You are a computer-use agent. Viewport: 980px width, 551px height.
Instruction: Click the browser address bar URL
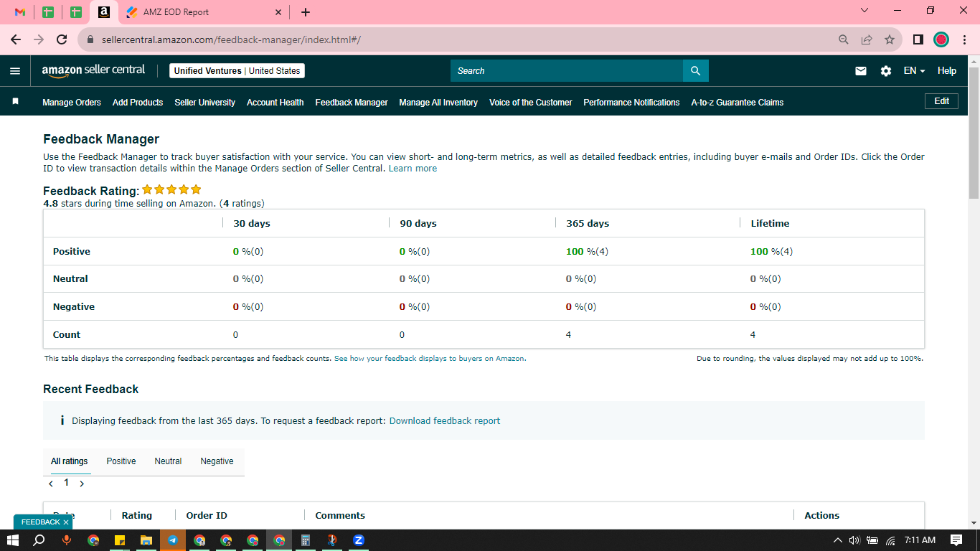pos(231,39)
